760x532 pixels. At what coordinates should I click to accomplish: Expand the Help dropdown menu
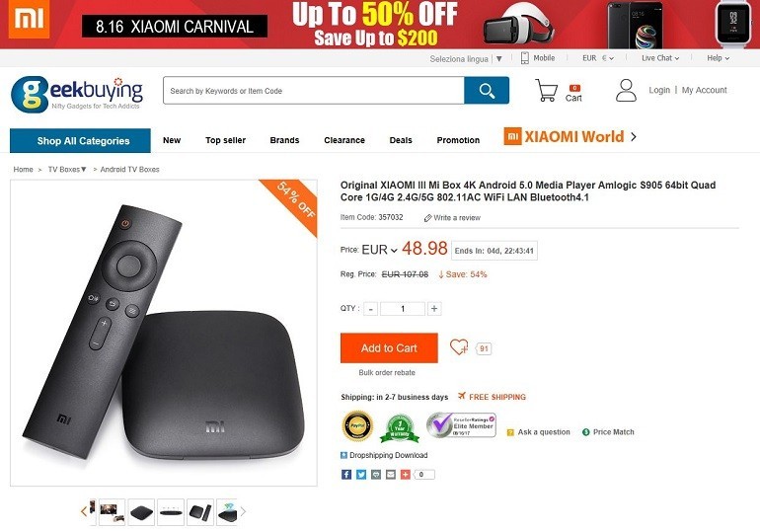point(718,58)
